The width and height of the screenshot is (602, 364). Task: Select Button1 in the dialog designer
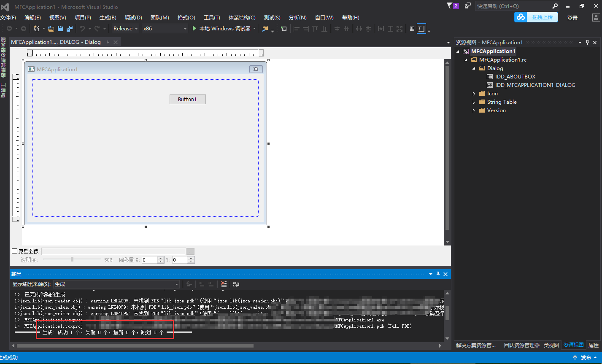[x=187, y=100]
